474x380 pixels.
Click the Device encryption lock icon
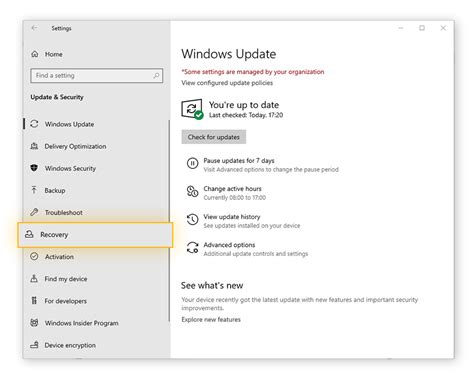click(34, 345)
